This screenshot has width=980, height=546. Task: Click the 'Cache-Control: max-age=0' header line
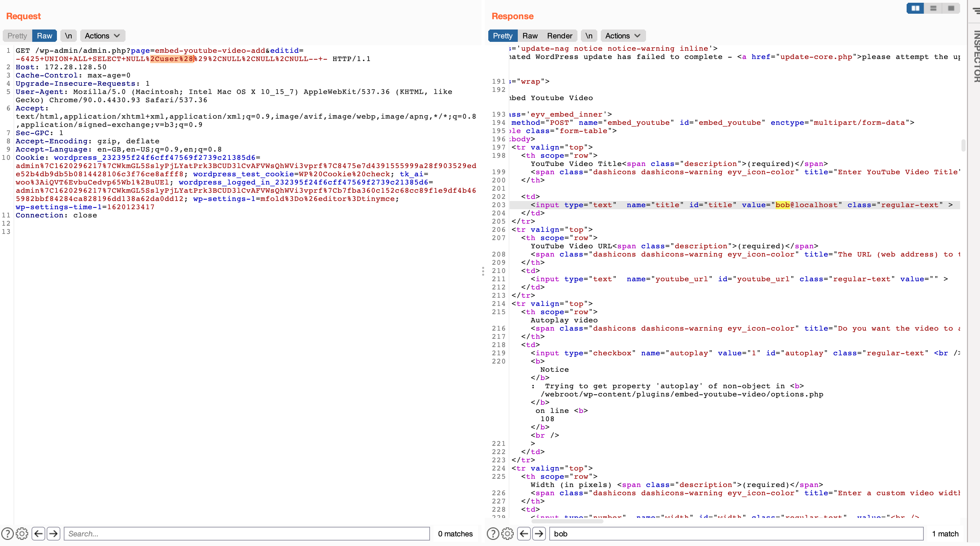(73, 75)
